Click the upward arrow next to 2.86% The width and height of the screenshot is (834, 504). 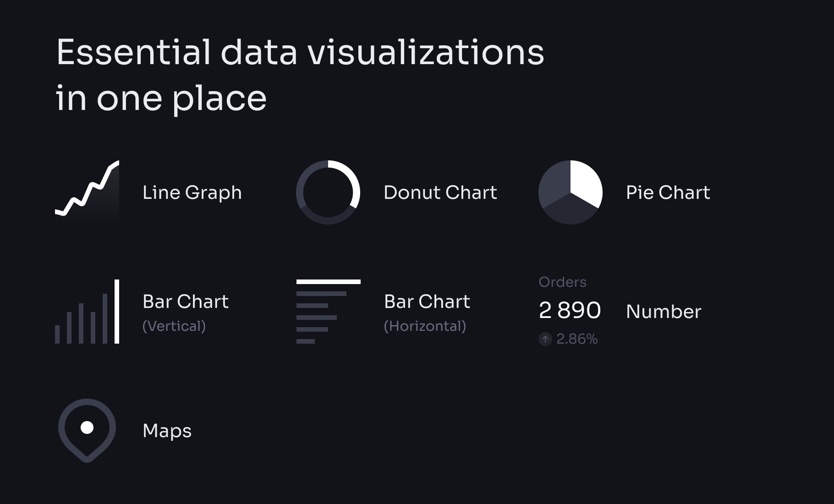[545, 339]
